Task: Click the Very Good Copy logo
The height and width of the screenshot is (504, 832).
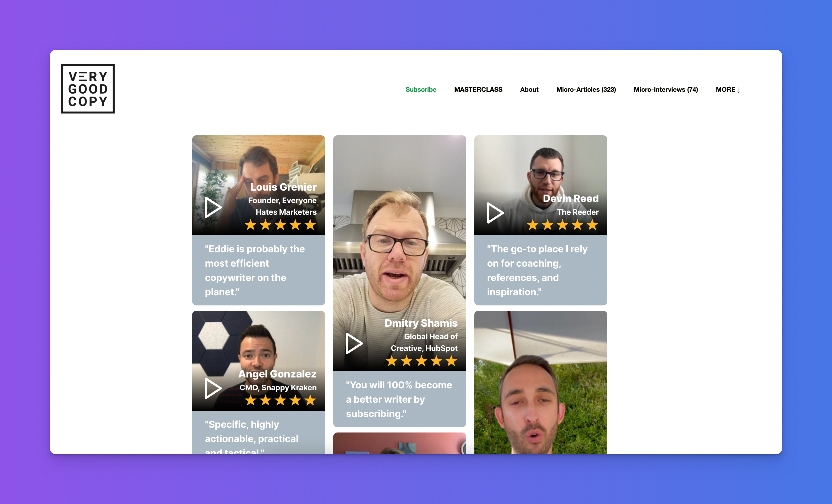Action: [x=88, y=89]
